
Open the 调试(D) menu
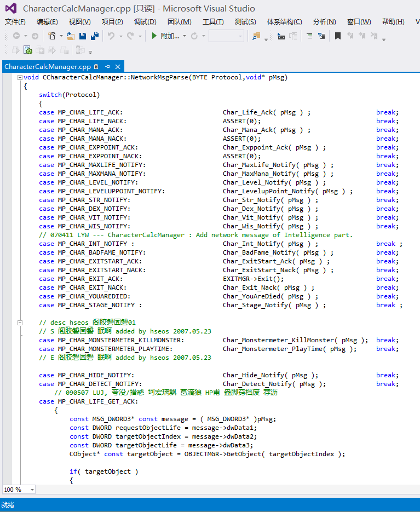[145, 22]
